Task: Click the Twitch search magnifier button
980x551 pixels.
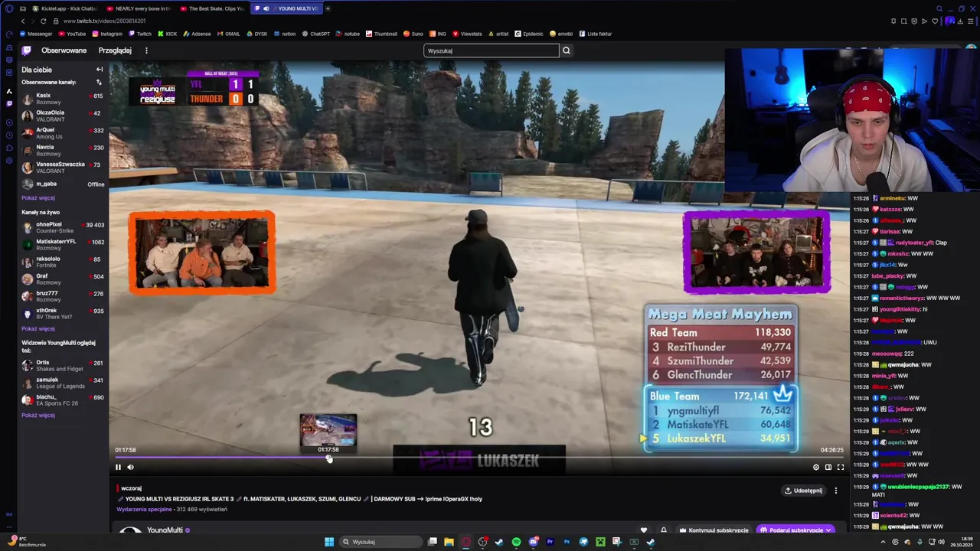Action: click(x=567, y=51)
